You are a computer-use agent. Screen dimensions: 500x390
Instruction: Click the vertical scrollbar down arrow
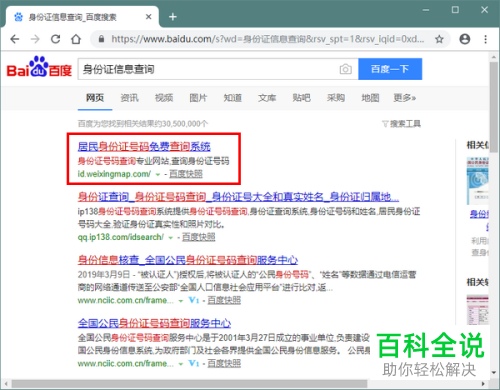click(494, 373)
